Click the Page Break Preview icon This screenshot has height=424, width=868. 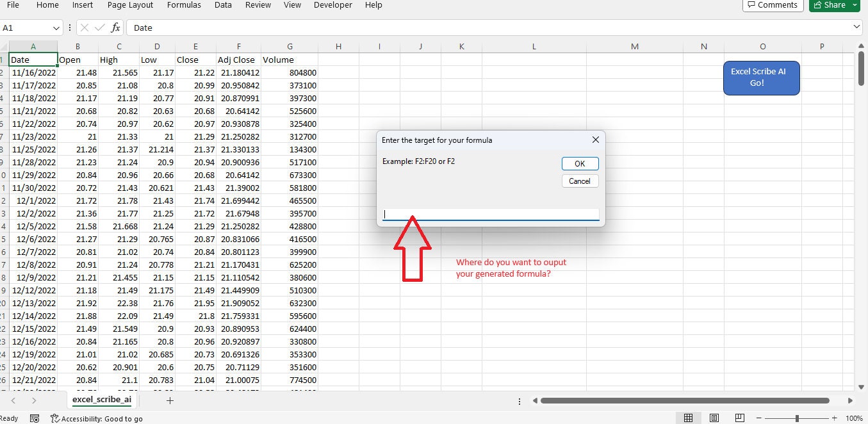tap(740, 418)
